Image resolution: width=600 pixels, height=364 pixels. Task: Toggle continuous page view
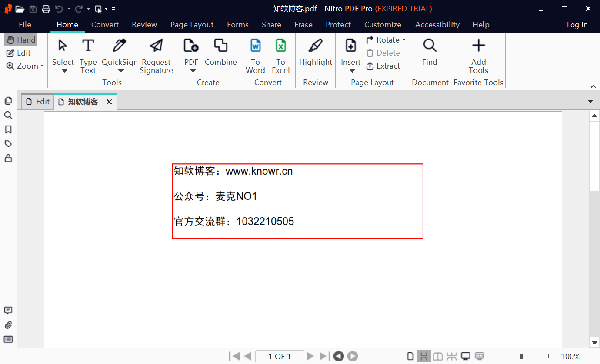pyautogui.click(x=424, y=356)
